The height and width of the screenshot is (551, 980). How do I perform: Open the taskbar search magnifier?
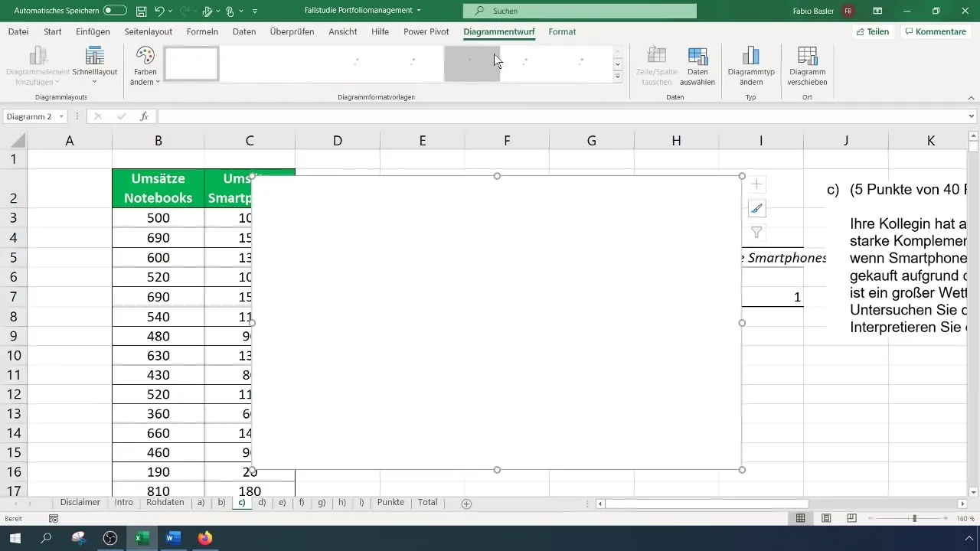coord(47,538)
